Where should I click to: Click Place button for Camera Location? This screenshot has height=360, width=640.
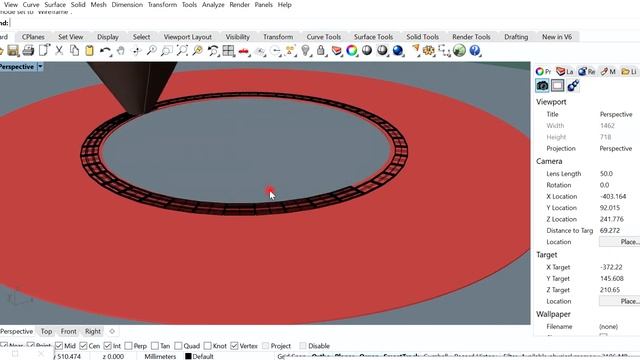point(620,242)
